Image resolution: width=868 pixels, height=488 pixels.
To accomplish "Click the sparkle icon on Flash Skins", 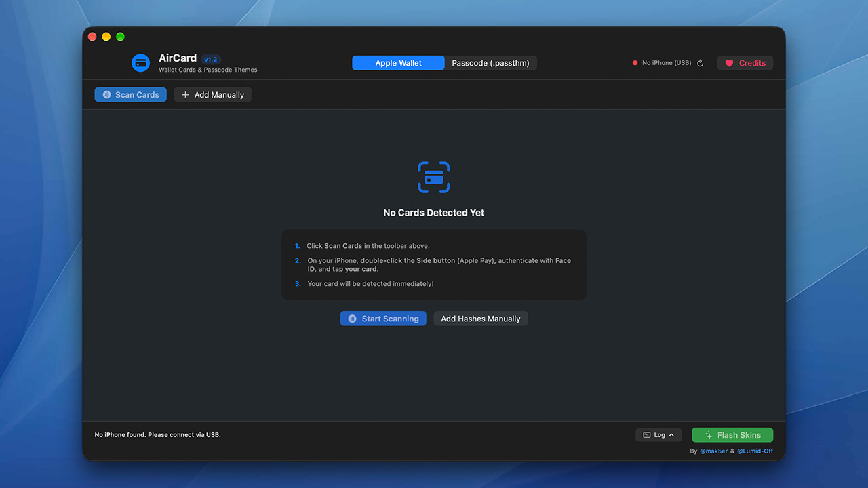I will (709, 435).
